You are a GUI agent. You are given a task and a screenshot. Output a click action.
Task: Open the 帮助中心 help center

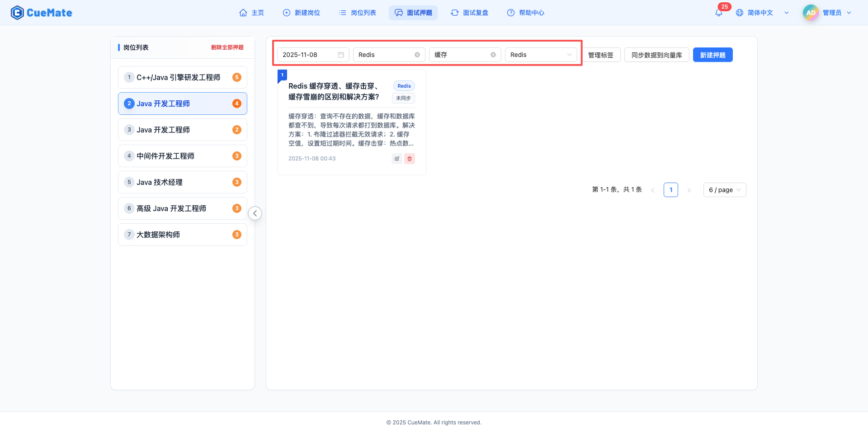(525, 13)
